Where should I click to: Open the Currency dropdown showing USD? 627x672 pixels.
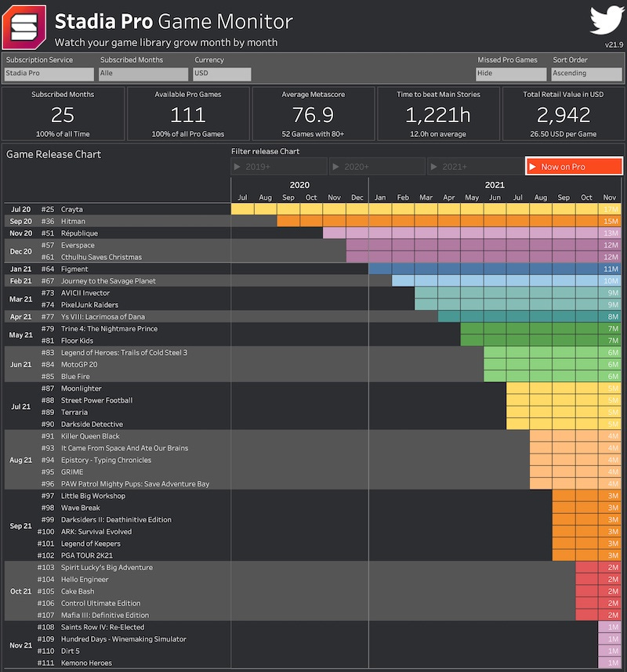pyautogui.click(x=222, y=74)
